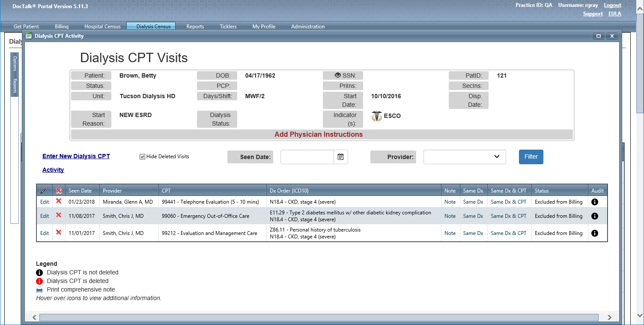
Task: Open the Provider dropdown
Action: [x=465, y=157]
